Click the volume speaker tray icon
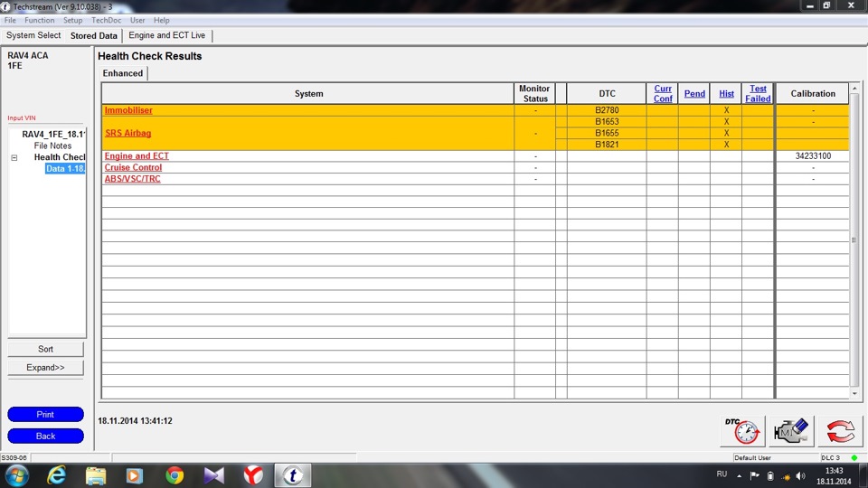Image resolution: width=868 pixels, height=488 pixels. coord(800,476)
